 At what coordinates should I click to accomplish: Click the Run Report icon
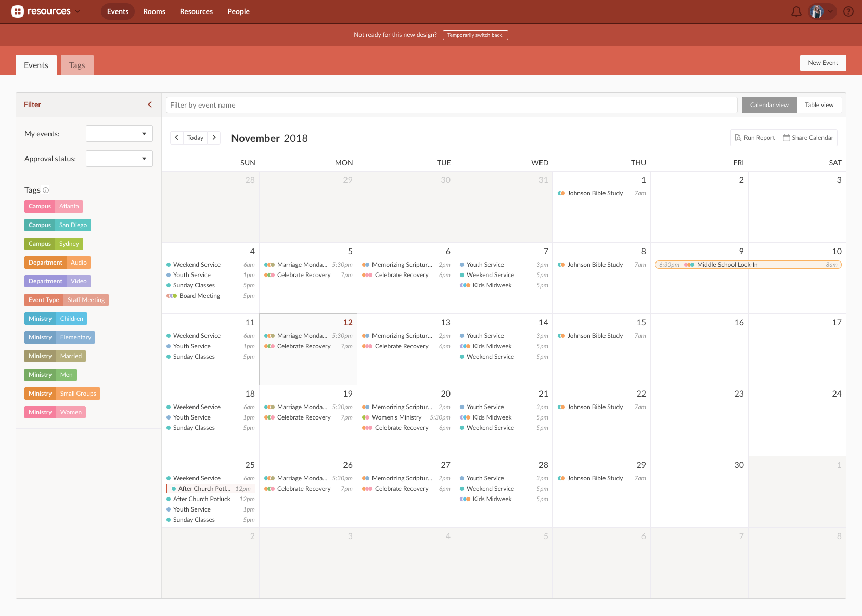point(738,138)
